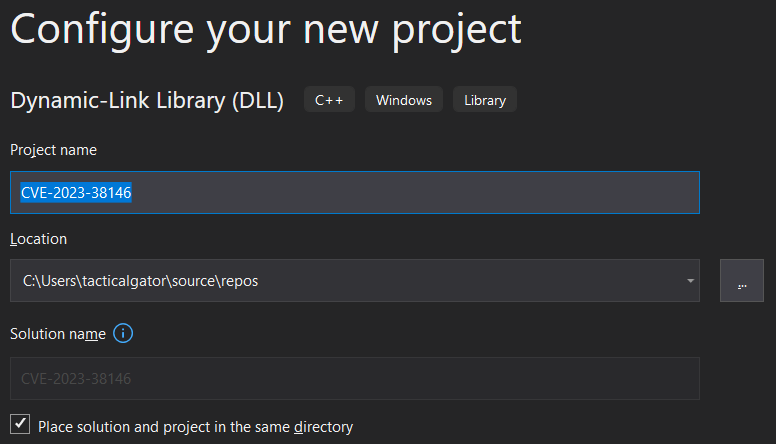This screenshot has height=444, width=776.
Task: Click the grayed Solution name field
Action: point(355,379)
